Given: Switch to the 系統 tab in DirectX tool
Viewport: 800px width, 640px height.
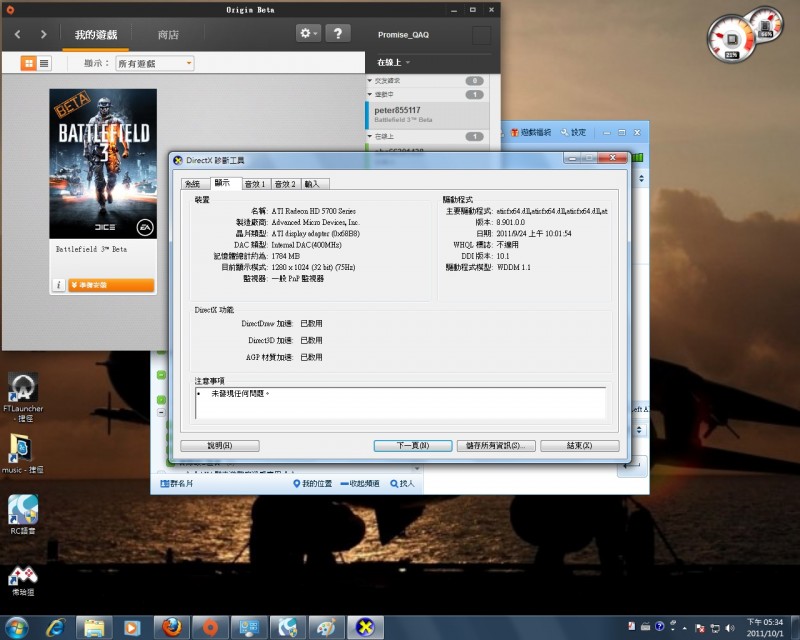Looking at the screenshot, I should (192, 184).
